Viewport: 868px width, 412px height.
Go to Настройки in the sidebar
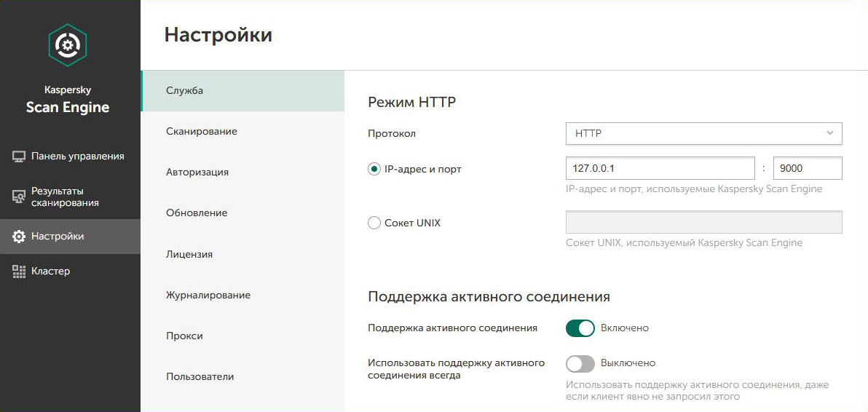71,237
